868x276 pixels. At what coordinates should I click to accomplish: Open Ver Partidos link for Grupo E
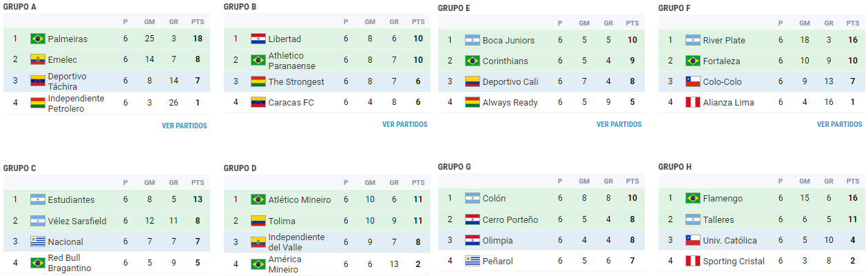tap(619, 125)
